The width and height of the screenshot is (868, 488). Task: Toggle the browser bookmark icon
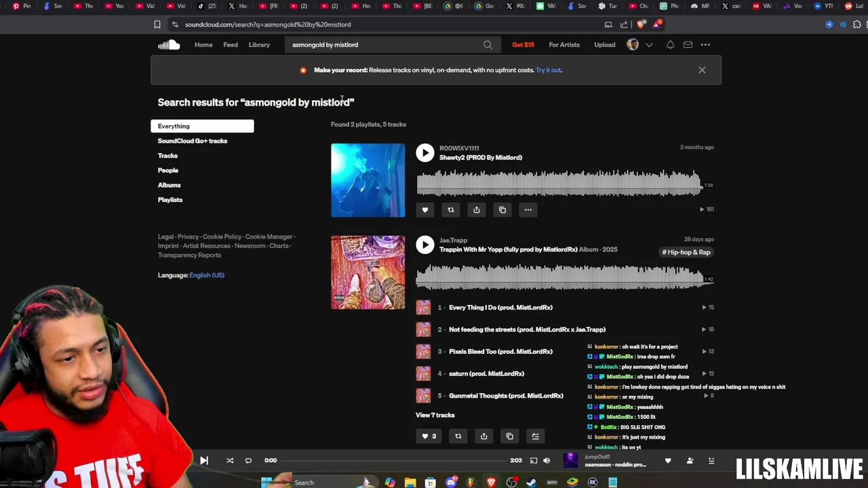(157, 24)
